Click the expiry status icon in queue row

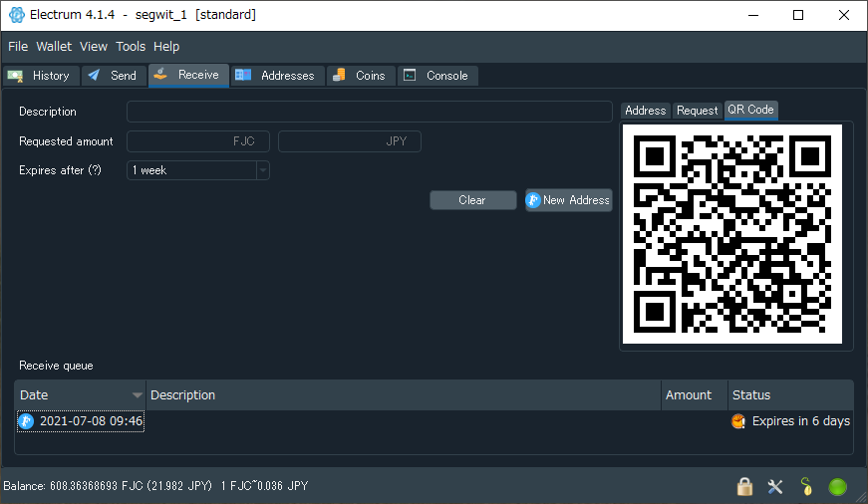738,421
